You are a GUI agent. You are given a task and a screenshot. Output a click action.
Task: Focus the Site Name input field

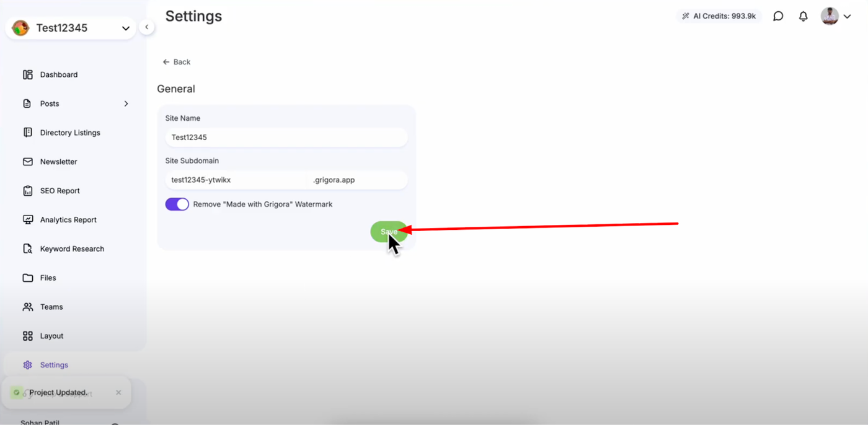(286, 138)
